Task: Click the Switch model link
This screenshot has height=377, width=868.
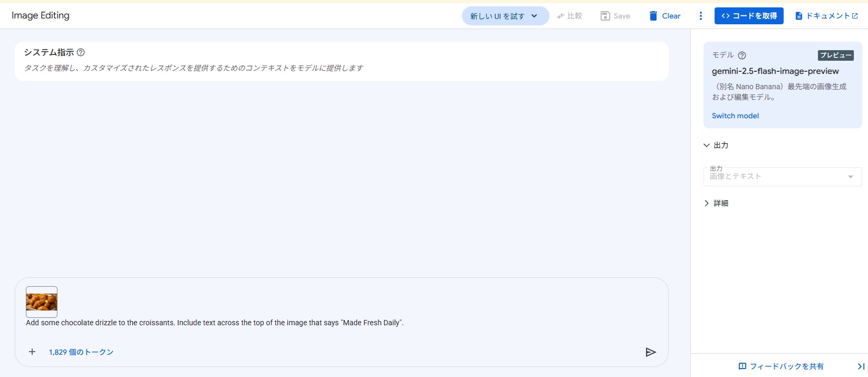Action: point(735,116)
